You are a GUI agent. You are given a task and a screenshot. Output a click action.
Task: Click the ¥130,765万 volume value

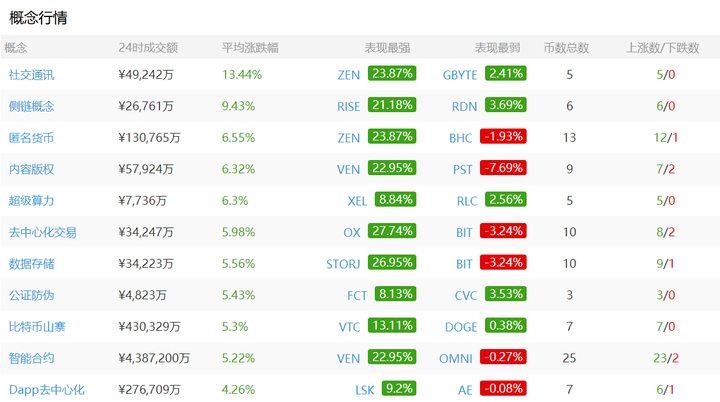(149, 137)
